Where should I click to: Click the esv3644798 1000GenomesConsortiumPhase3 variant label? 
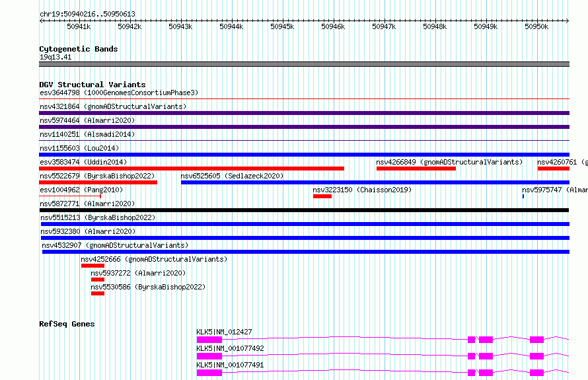pyautogui.click(x=119, y=93)
